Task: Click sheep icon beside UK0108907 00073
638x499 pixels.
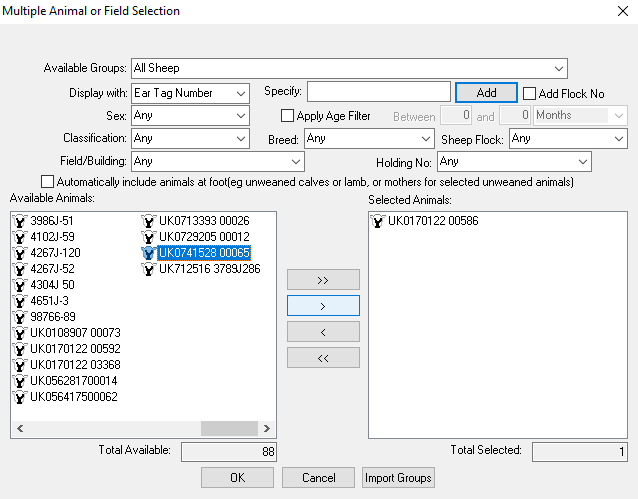Action: 19,333
